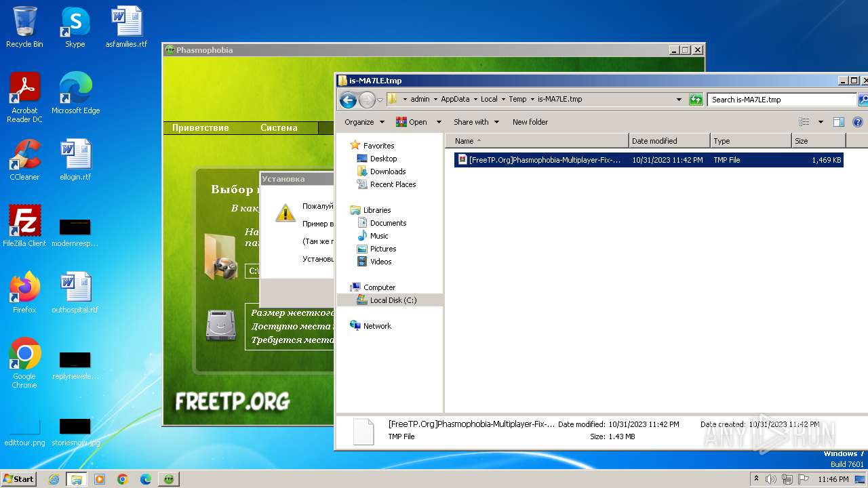Switch to Система tab in Phasmophobia installer
868x488 pixels.
coord(279,128)
